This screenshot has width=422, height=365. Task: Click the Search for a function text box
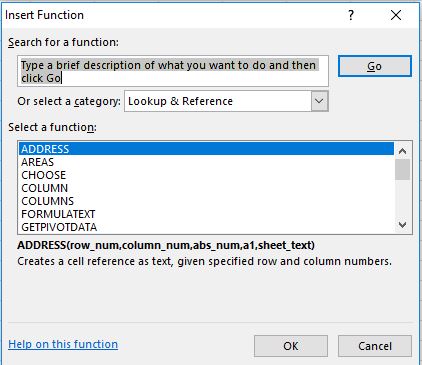(173, 71)
